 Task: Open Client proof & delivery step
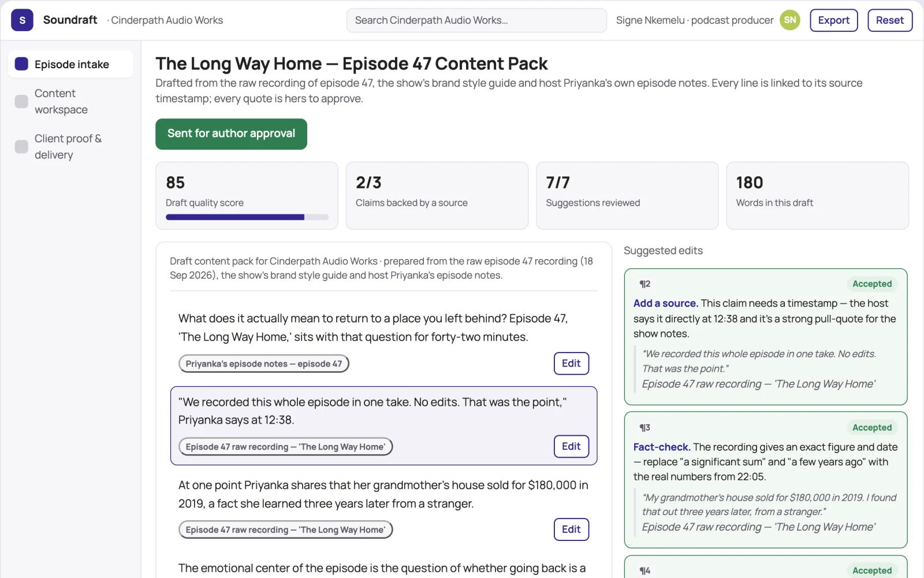71,147
